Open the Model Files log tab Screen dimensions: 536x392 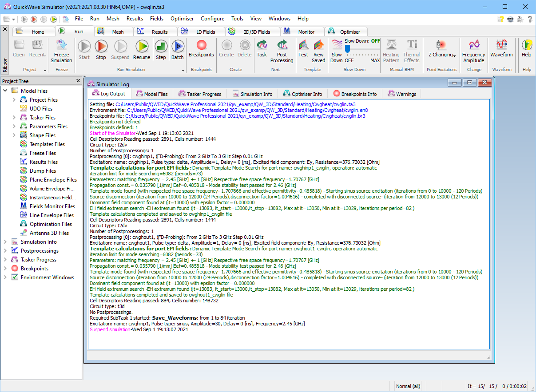coord(152,94)
